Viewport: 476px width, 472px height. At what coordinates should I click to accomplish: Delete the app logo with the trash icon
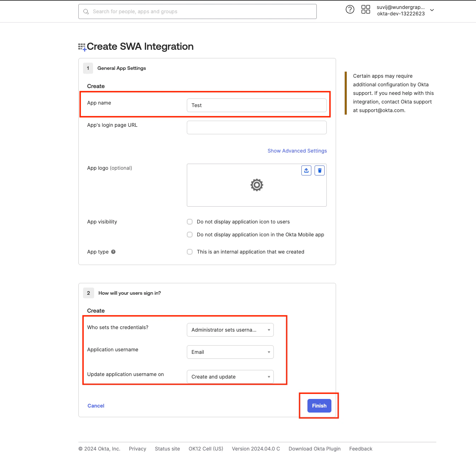click(319, 170)
